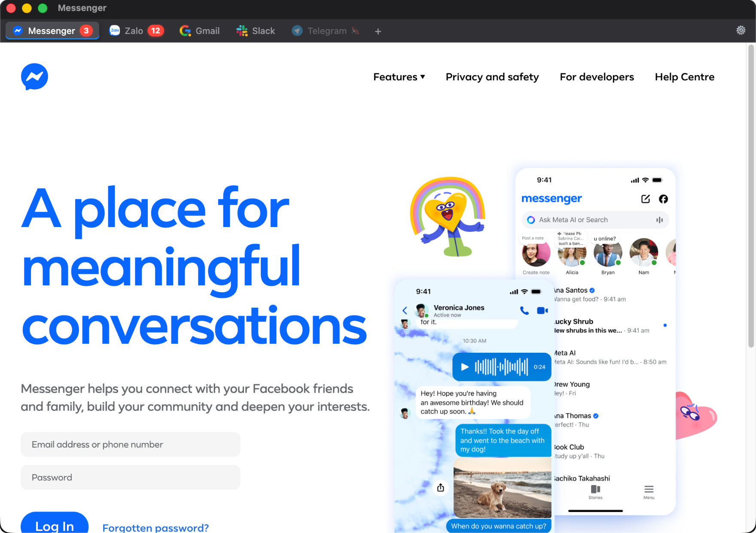Click the Zalo unread badge showing 12
The width and height of the screenshot is (756, 533).
(x=155, y=30)
